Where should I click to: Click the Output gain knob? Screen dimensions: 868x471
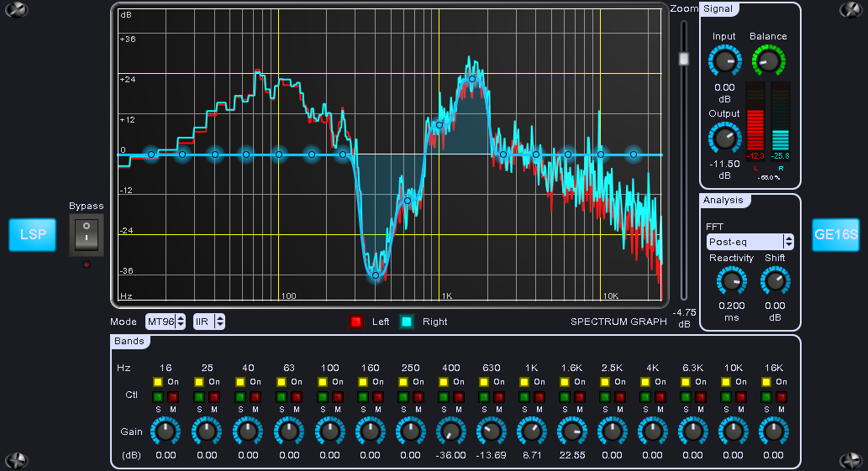point(724,139)
